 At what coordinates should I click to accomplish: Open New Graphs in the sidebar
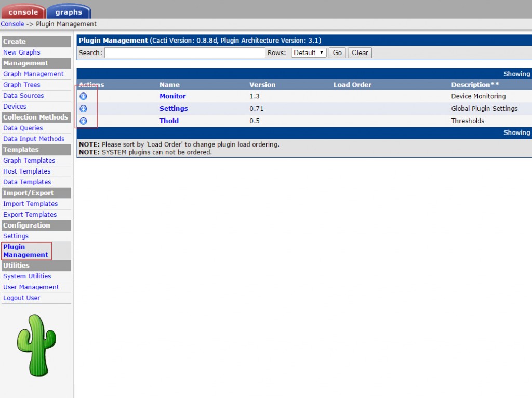(22, 52)
